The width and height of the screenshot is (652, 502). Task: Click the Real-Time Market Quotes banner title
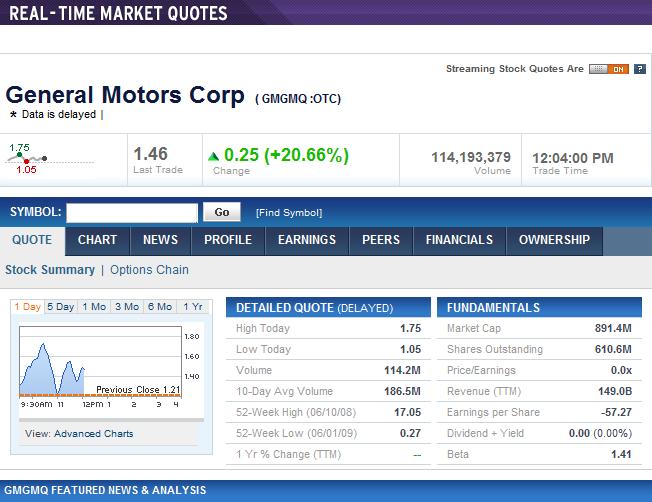point(119,13)
